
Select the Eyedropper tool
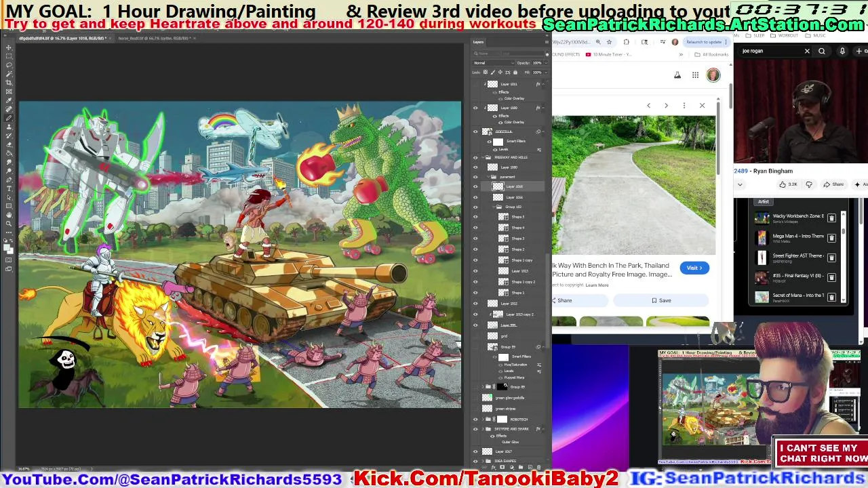(9, 99)
